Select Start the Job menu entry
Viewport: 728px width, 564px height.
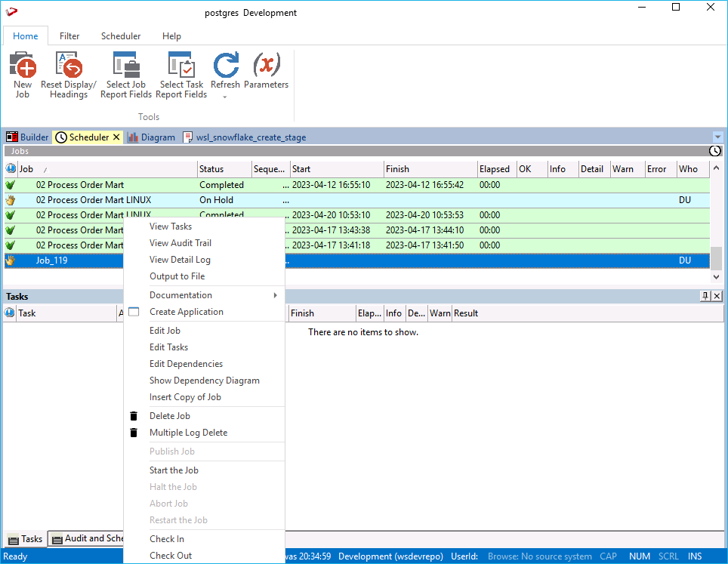(x=174, y=470)
